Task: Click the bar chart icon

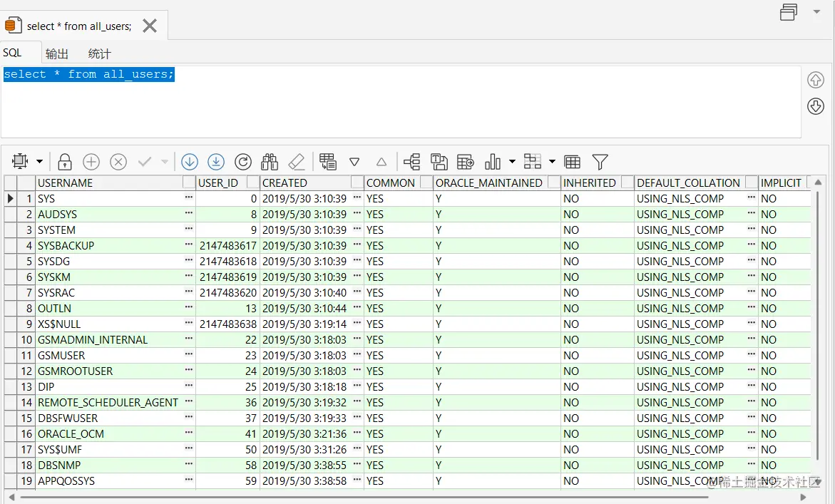Action: point(493,161)
